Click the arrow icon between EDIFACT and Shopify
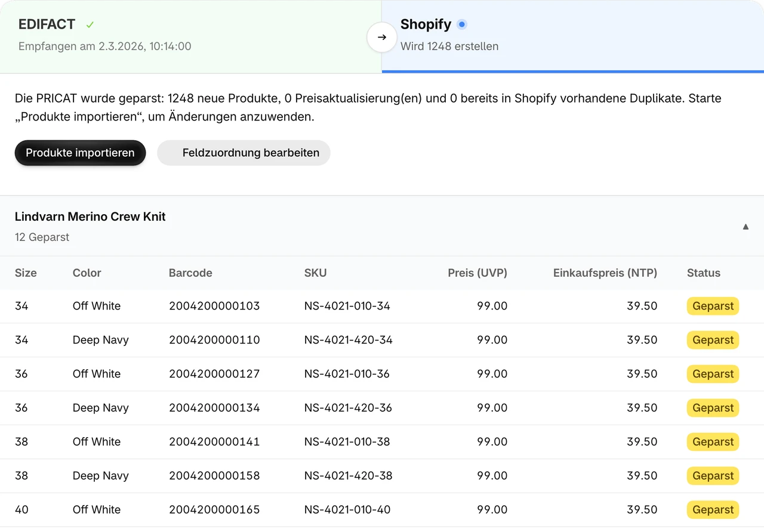The height and width of the screenshot is (532, 764). coord(382,37)
